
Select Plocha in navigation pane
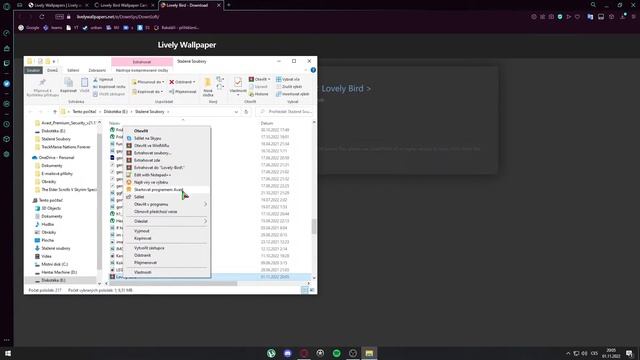pos(47,240)
